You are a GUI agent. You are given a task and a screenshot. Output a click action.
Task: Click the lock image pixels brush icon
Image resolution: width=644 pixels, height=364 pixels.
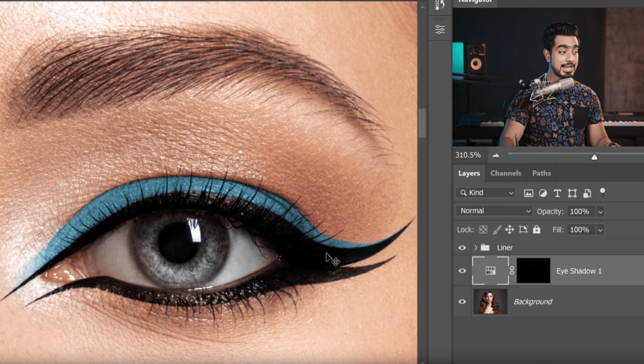[x=497, y=230]
